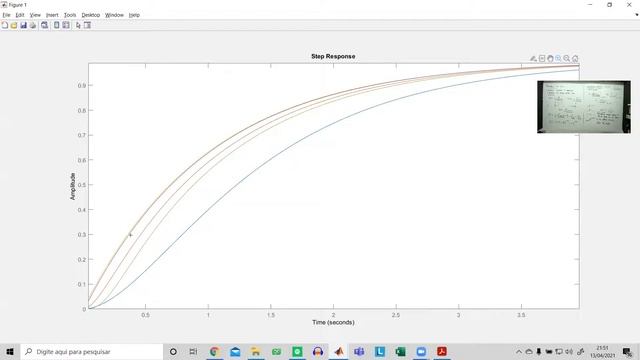640x360 pixels.
Task: Open the Edit menu
Action: click(20, 15)
